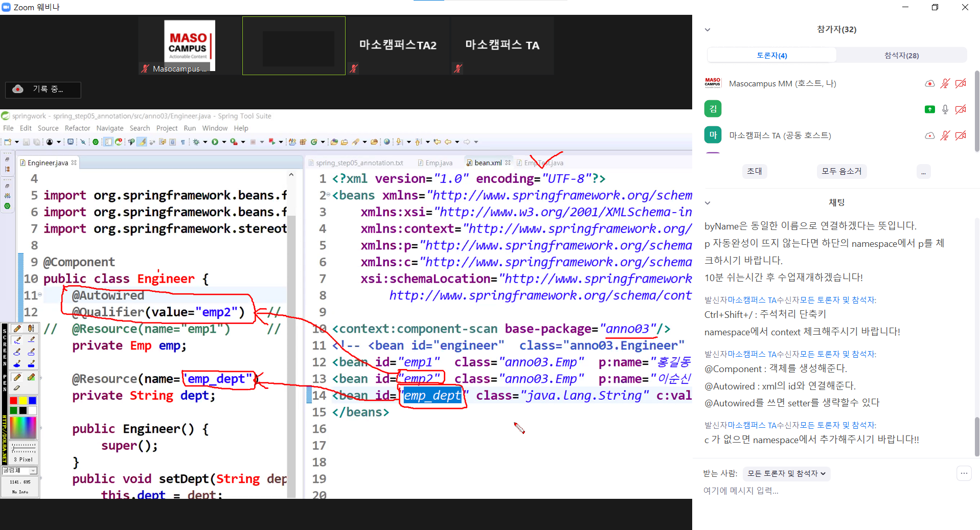Click the Save icon in Spring Tool Suite toolbar
This screenshot has width=980, height=530.
(x=26, y=142)
